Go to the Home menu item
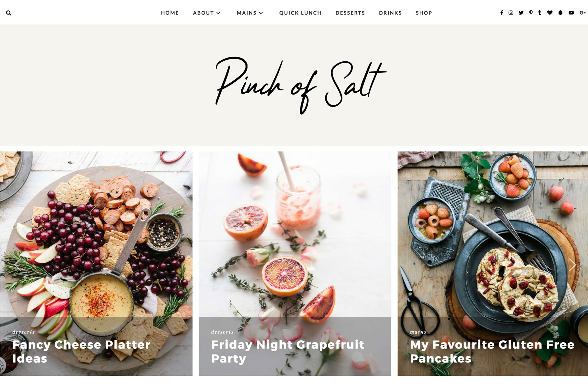This screenshot has height=392, width=588. coord(170,13)
